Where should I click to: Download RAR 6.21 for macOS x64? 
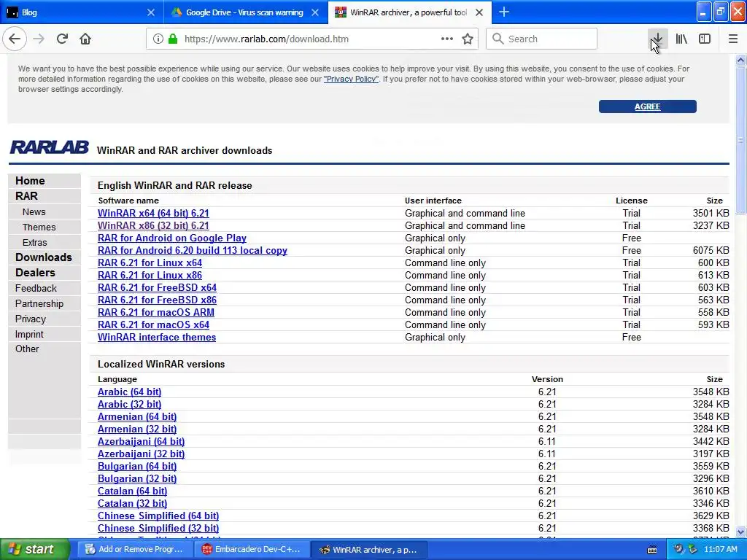tap(153, 324)
